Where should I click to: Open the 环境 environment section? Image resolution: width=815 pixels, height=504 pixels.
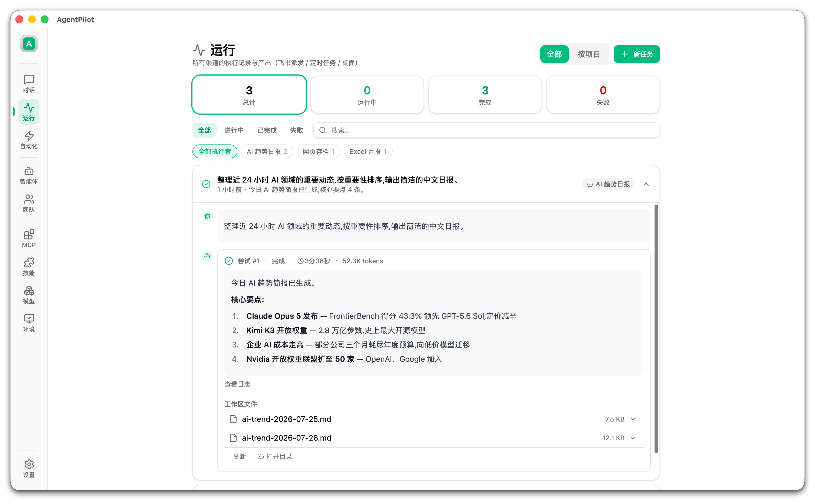[x=29, y=323]
